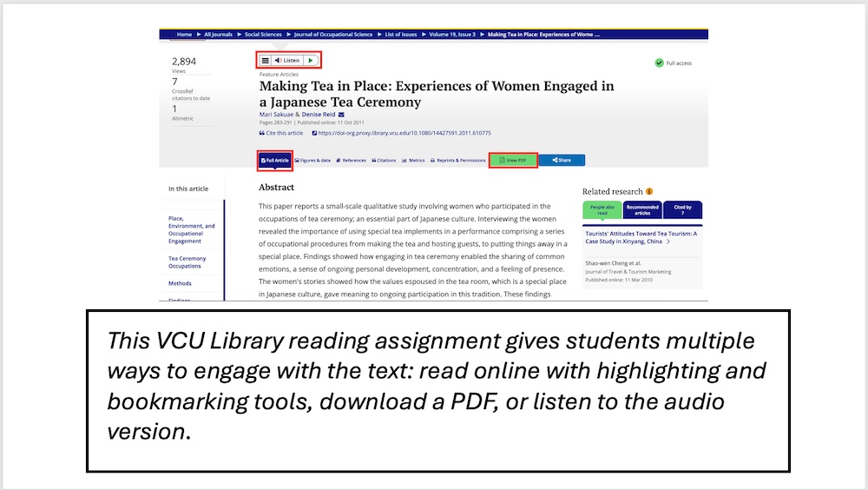Select People also read tab

[602, 210]
